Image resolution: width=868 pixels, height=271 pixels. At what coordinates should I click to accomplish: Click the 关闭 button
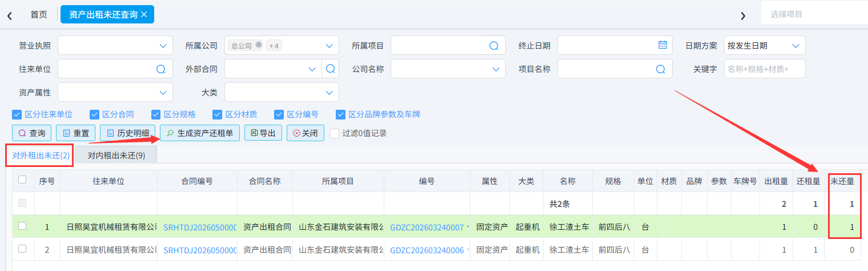coord(306,133)
